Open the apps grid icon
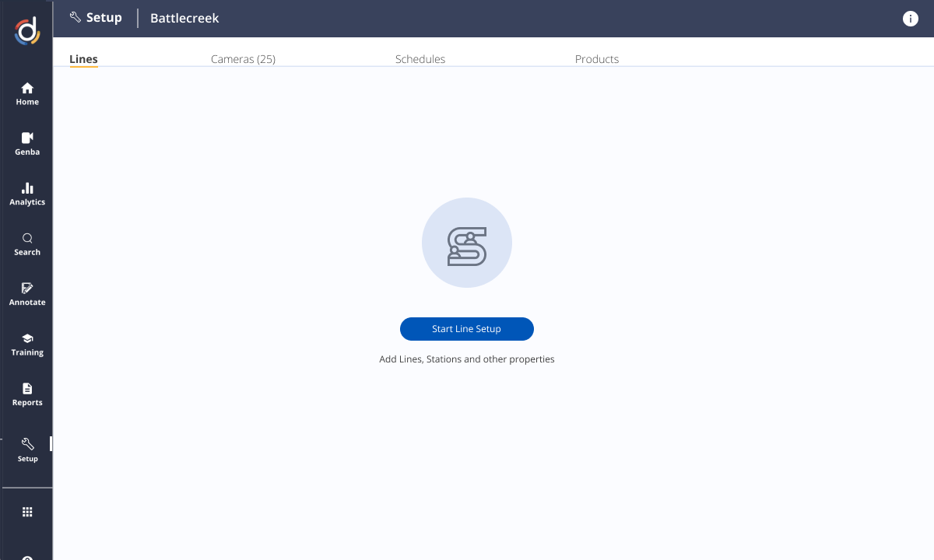The height and width of the screenshot is (560, 934). tap(27, 512)
